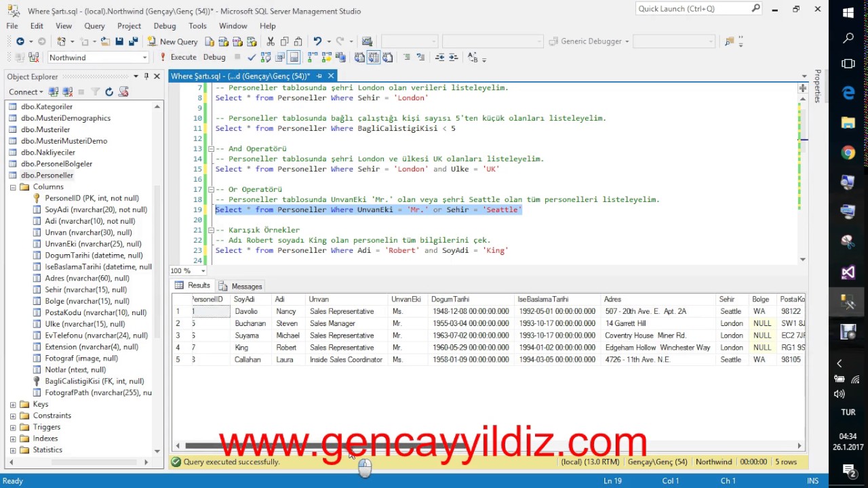Select dbo.Personeller table node
The image size is (868, 488).
pyautogui.click(x=47, y=176)
